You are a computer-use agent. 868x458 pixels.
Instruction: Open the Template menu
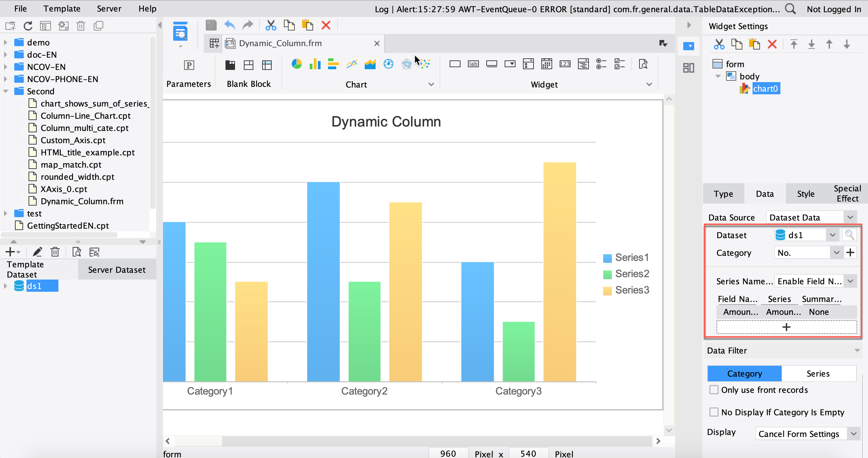(61, 8)
